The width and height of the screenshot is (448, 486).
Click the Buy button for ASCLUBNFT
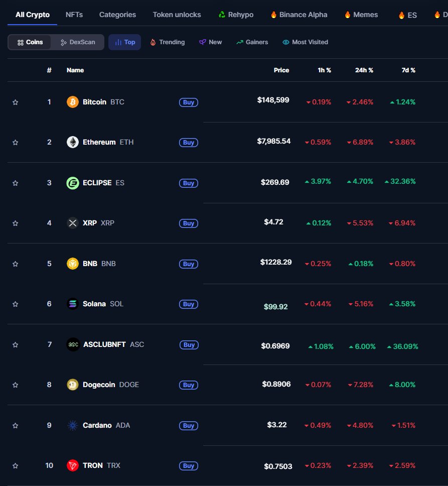189,345
